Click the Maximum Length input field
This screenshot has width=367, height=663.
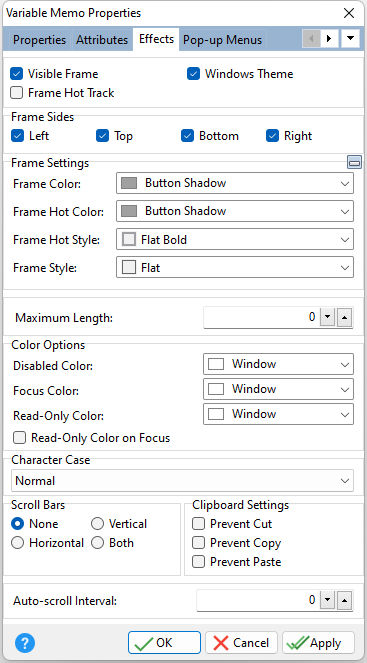pos(261,317)
